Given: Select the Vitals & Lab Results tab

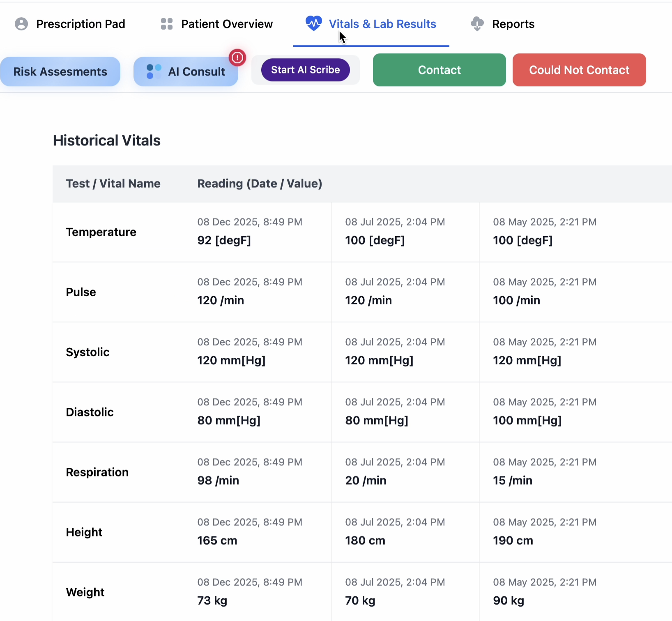Looking at the screenshot, I should (371, 24).
